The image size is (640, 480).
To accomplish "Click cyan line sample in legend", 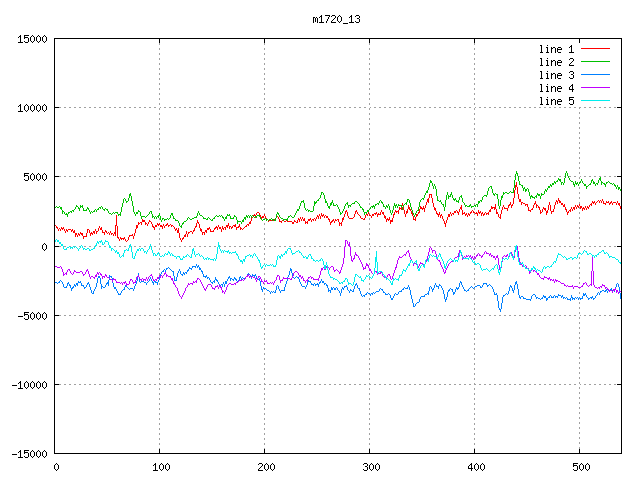I will click(595, 101).
